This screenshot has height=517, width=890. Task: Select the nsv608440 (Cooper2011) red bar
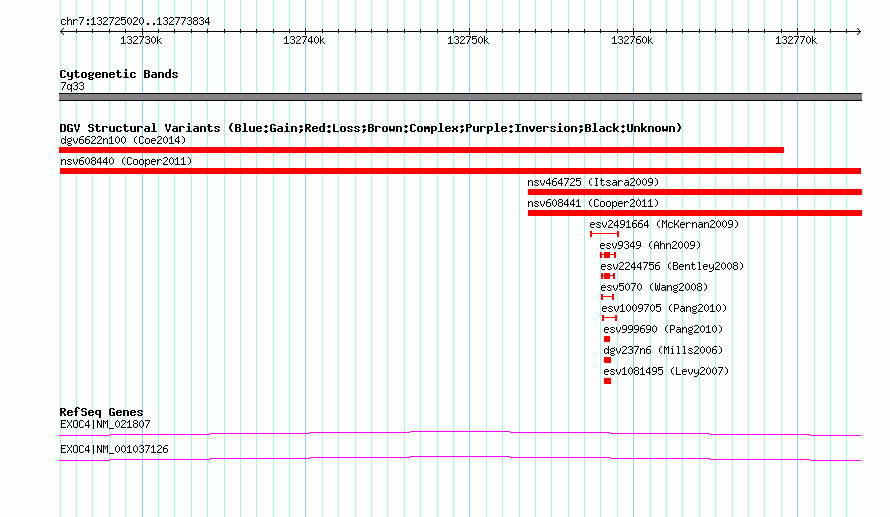[460, 171]
